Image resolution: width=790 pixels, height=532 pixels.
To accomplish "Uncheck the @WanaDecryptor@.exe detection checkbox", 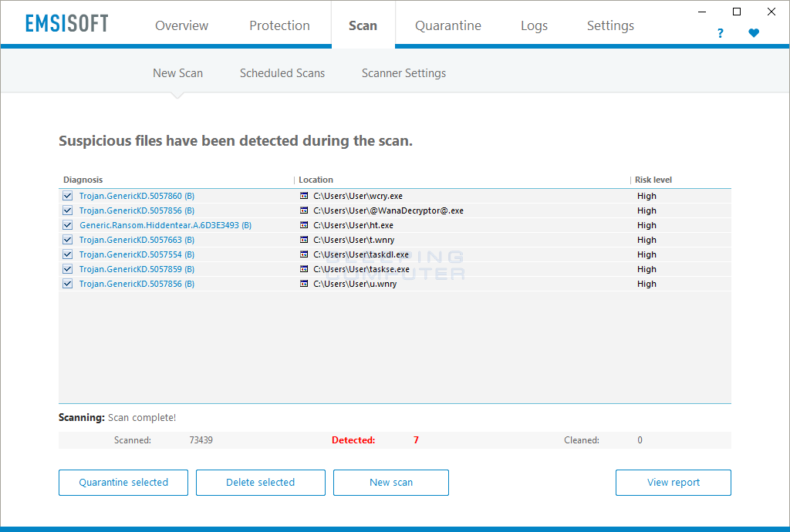I will tap(68, 210).
